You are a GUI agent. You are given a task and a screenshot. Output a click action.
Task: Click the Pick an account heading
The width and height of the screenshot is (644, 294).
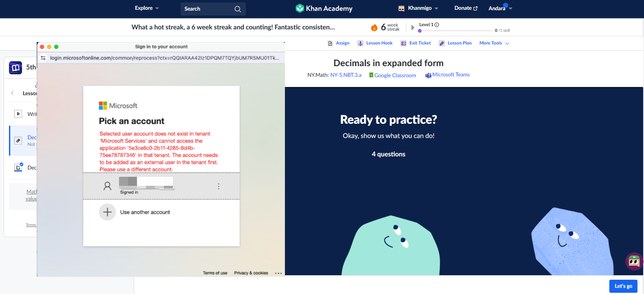pos(131,121)
